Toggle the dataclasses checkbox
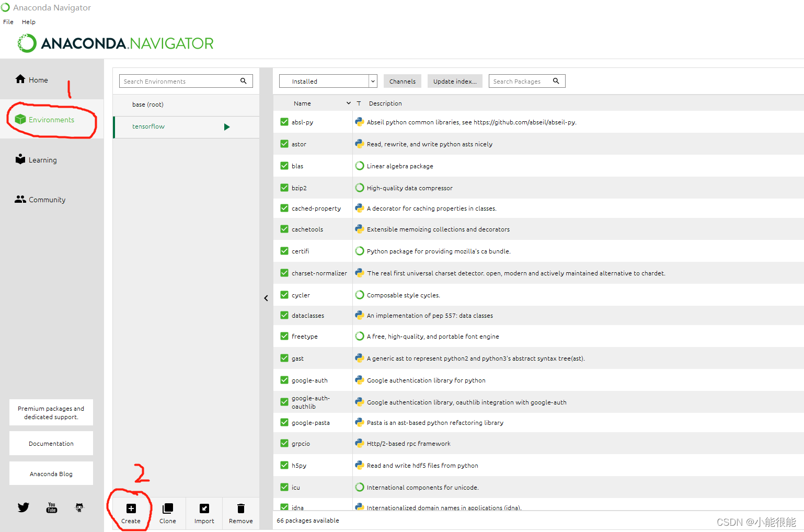Image resolution: width=804 pixels, height=532 pixels. 284,315
